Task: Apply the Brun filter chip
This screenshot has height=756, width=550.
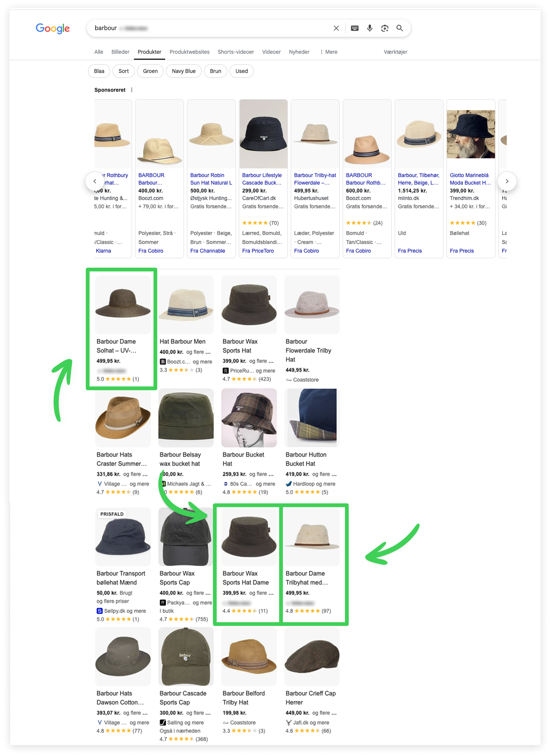Action: [x=216, y=71]
